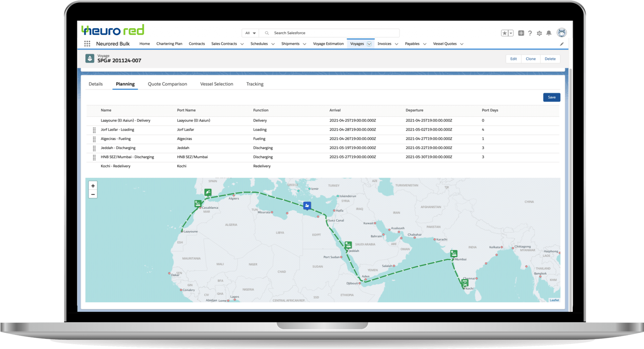Switch to the Tracking tab
This screenshot has width=644, height=349.
(x=255, y=84)
